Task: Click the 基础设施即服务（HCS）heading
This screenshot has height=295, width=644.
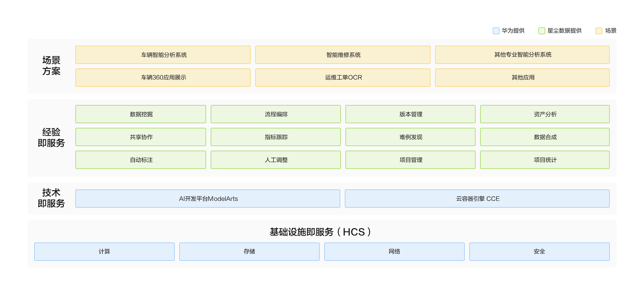Action: 320,232
